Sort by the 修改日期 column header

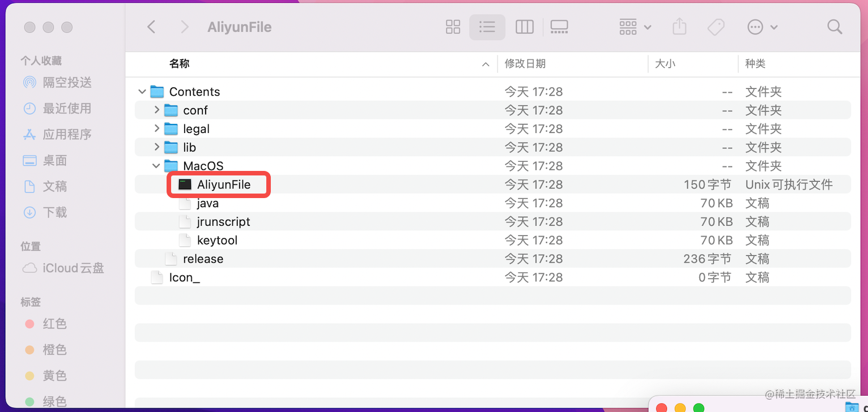(x=525, y=64)
